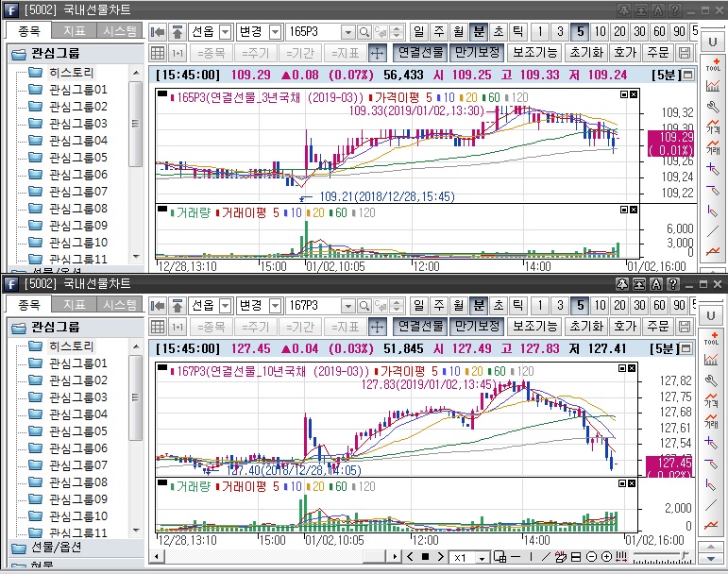728x574 pixels.
Task: Click the wrench settings icon in top sidebar
Action: click(x=713, y=109)
